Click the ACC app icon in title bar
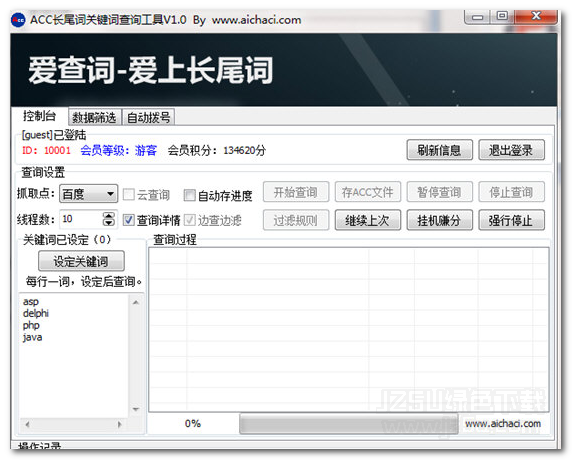This screenshot has width=572, height=460. (x=18, y=20)
